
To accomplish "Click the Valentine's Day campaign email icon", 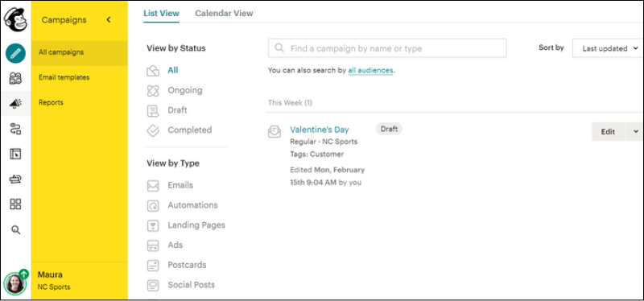I will click(275, 131).
